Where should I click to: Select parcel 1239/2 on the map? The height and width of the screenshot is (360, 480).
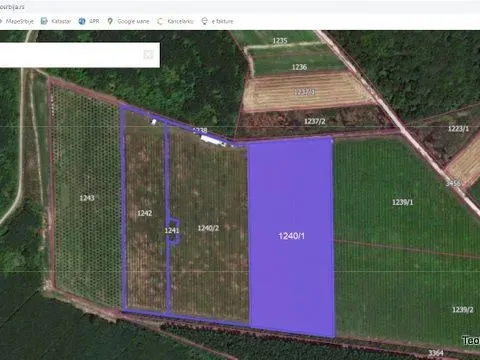pos(463,310)
